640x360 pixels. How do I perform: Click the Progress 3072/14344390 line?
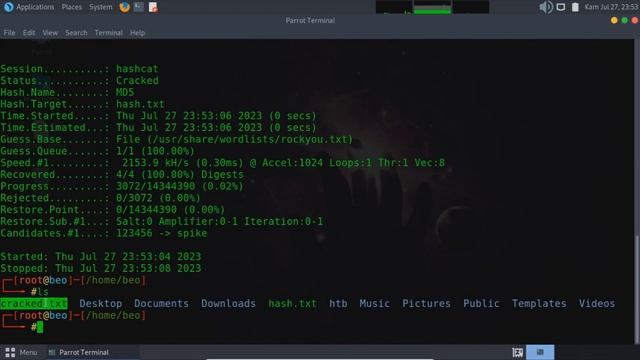click(122, 187)
